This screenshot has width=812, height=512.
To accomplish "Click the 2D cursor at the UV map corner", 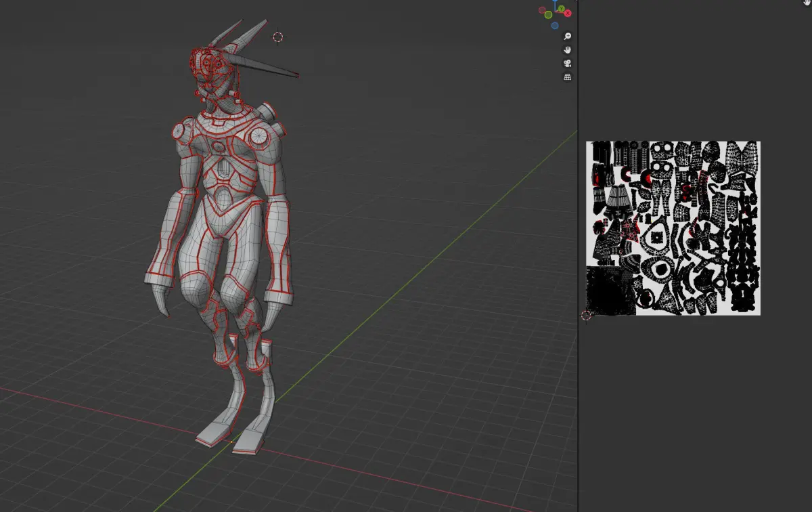I will (586, 315).
